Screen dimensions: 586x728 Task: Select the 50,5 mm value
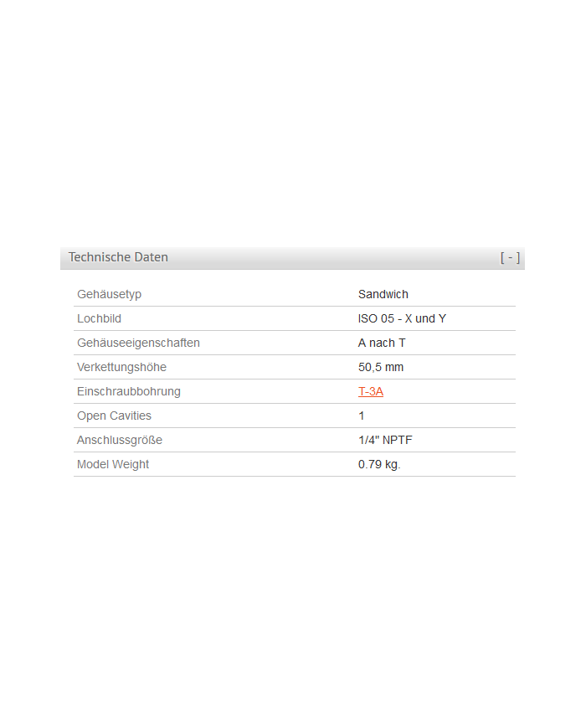point(381,367)
